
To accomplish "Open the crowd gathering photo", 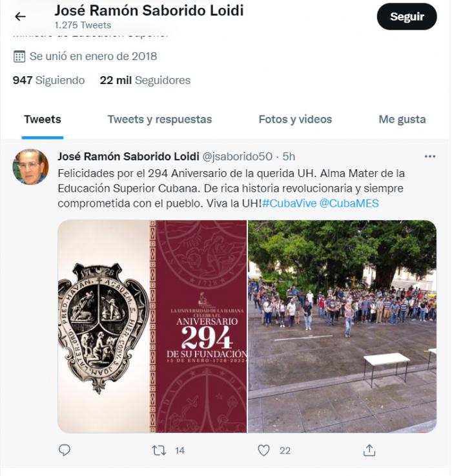I will pos(342,326).
